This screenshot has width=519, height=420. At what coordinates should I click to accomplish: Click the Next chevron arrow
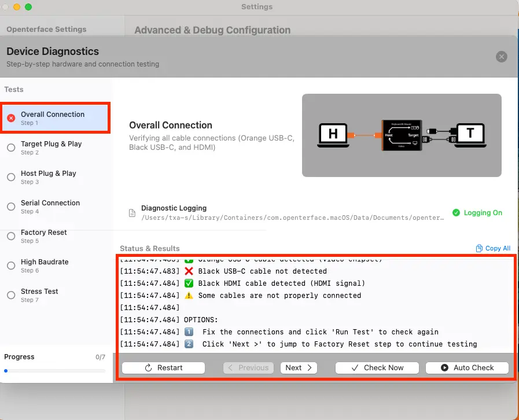[310, 368]
